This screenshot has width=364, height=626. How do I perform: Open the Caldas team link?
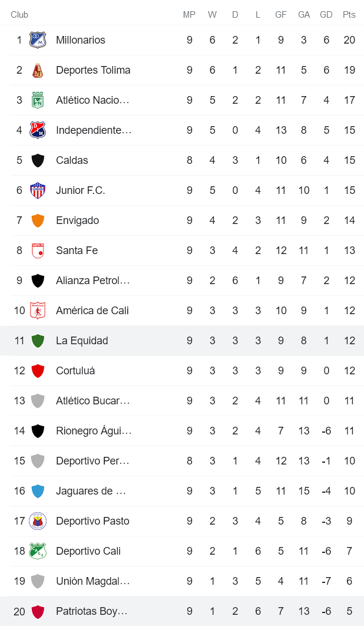tap(72, 160)
